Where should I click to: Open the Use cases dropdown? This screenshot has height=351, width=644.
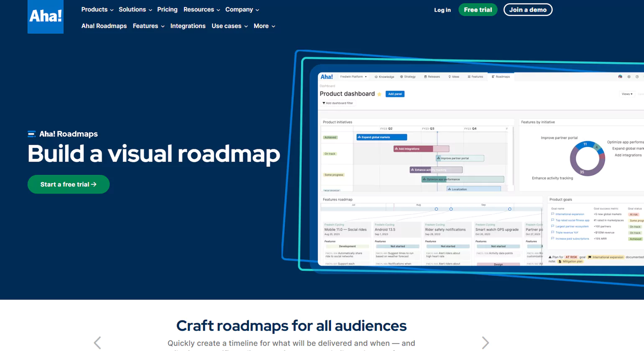tap(230, 26)
